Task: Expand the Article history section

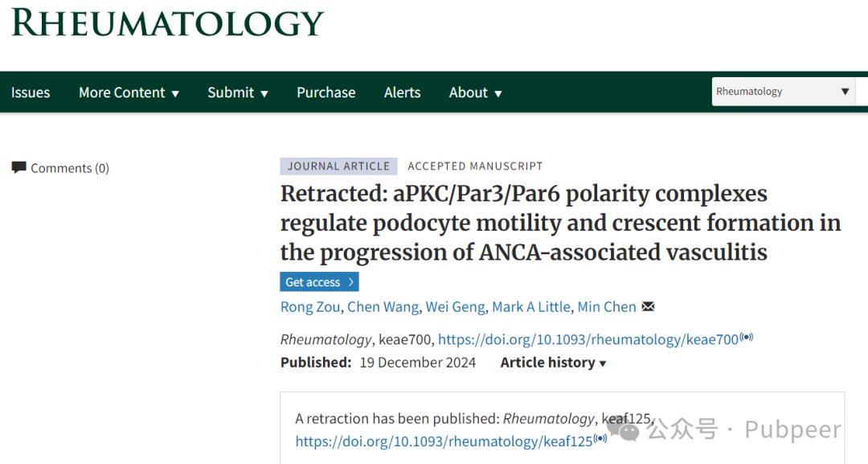Action: click(x=553, y=363)
